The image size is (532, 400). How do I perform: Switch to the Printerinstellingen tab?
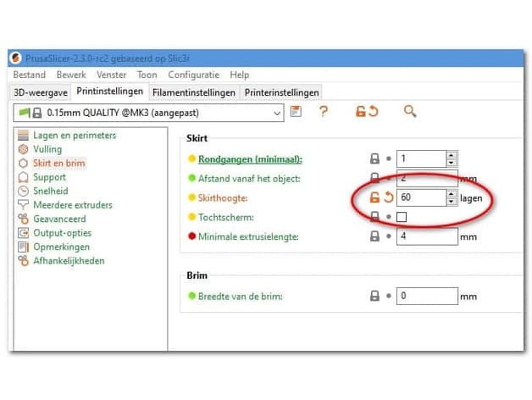click(281, 92)
